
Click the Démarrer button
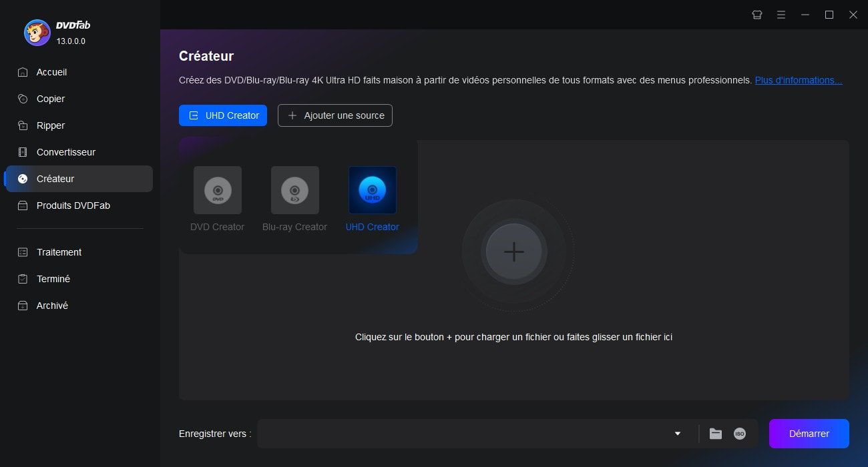pos(809,434)
